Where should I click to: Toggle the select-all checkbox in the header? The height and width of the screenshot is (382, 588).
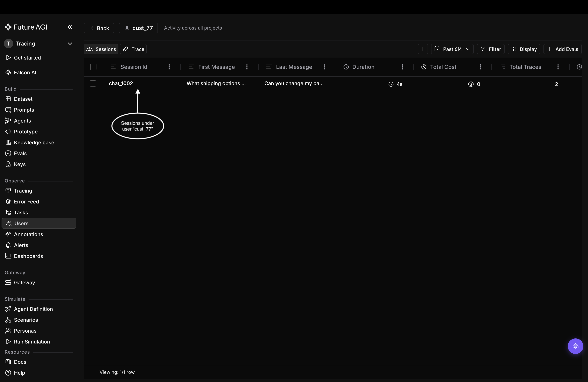(93, 67)
